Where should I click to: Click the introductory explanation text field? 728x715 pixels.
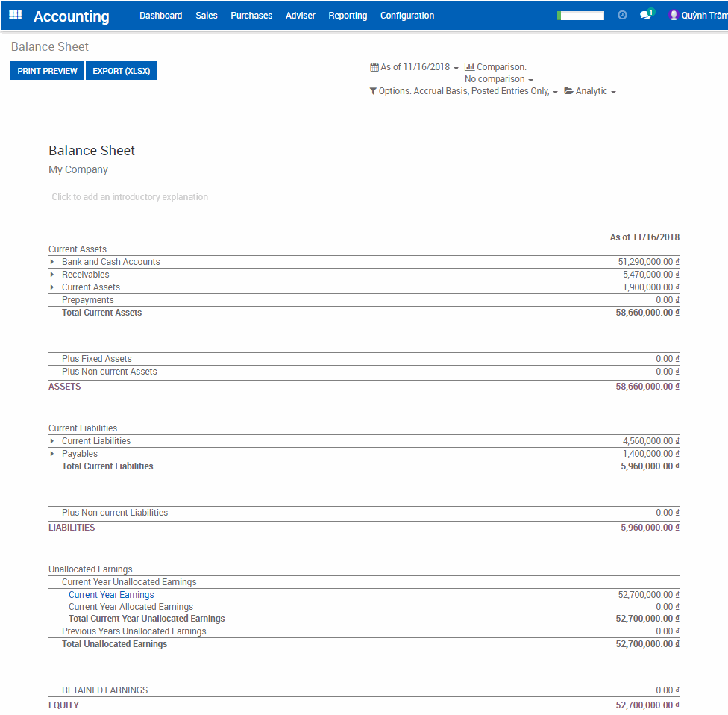point(271,197)
